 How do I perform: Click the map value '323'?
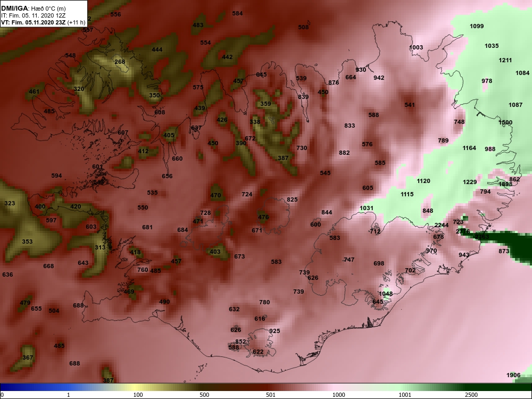pos(10,203)
